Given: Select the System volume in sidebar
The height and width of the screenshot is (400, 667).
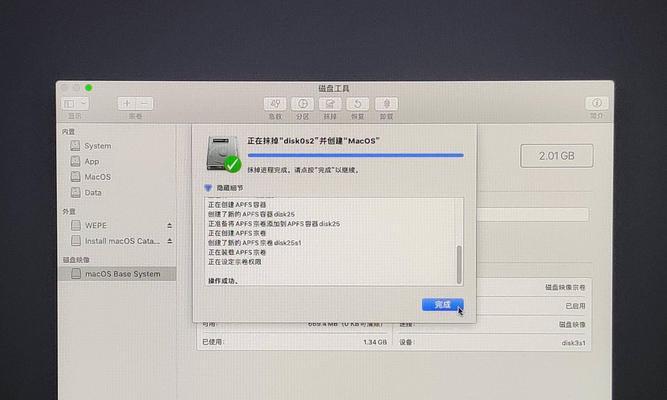Looking at the screenshot, I should 117,146.
